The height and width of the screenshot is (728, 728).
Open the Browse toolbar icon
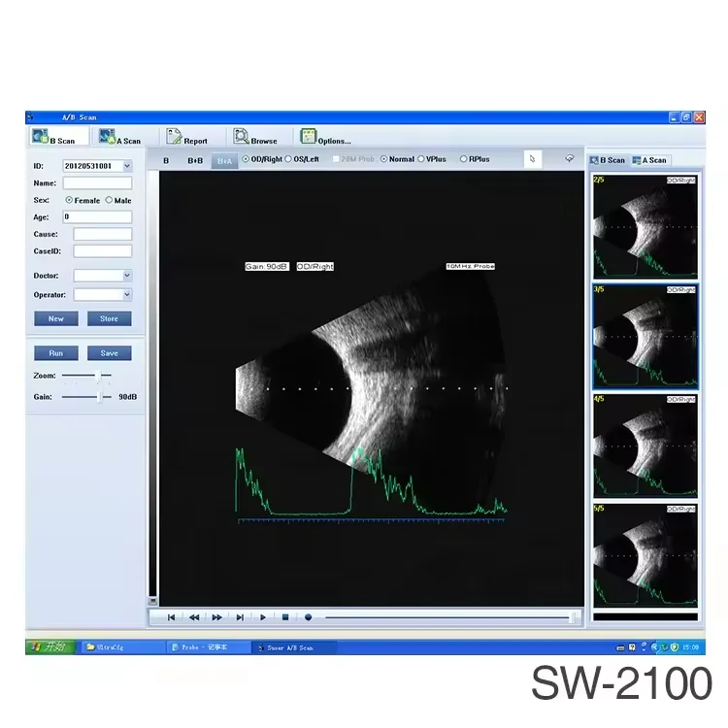pyautogui.click(x=242, y=138)
